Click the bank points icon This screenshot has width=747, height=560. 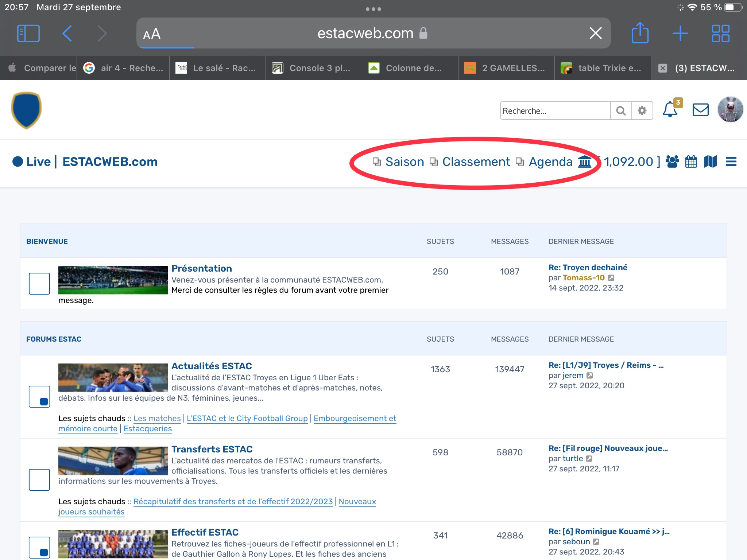(585, 162)
